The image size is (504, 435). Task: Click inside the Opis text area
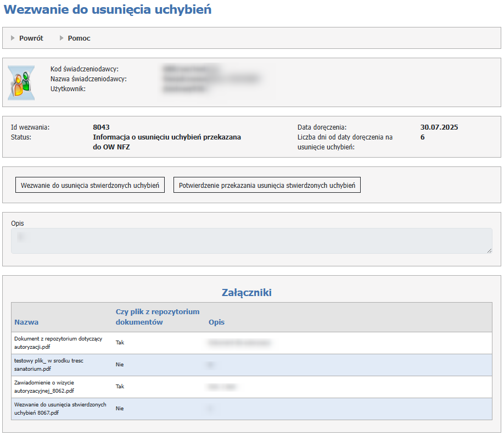pos(251,241)
